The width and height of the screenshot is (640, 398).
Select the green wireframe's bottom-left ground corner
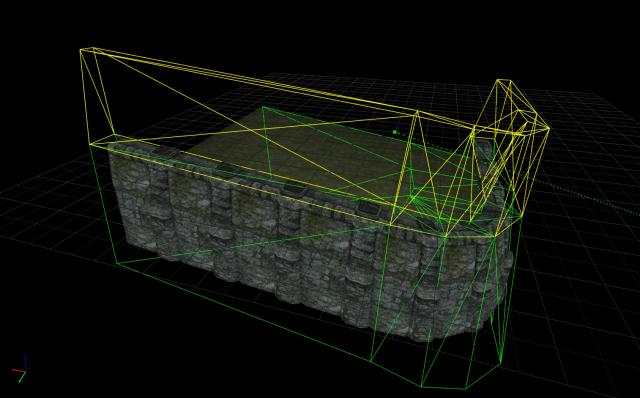point(118,264)
